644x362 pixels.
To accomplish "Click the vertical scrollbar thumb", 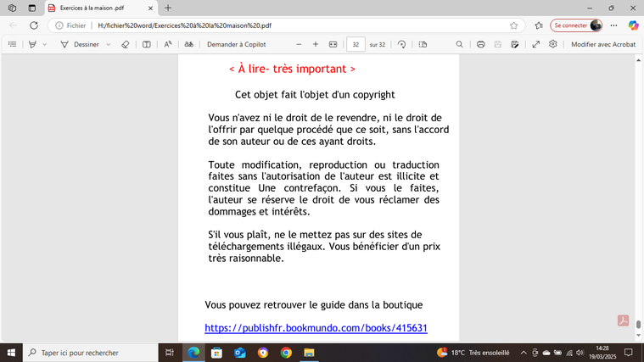I will click(639, 326).
